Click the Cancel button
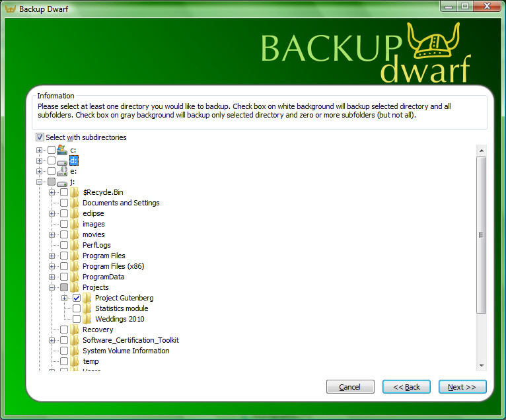Image resolution: width=506 pixels, height=420 pixels. [350, 387]
